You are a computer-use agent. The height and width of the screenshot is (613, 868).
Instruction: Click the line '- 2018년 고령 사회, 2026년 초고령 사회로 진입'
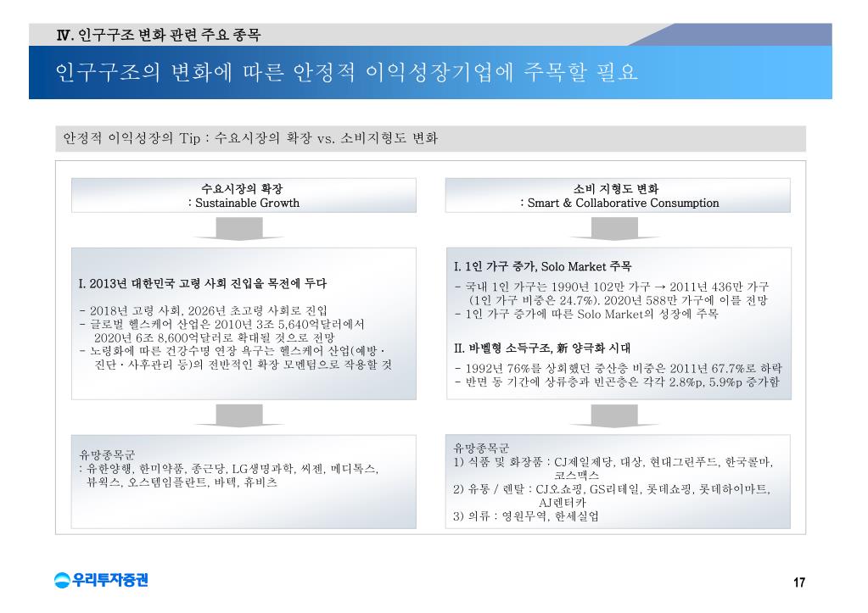click(x=203, y=310)
